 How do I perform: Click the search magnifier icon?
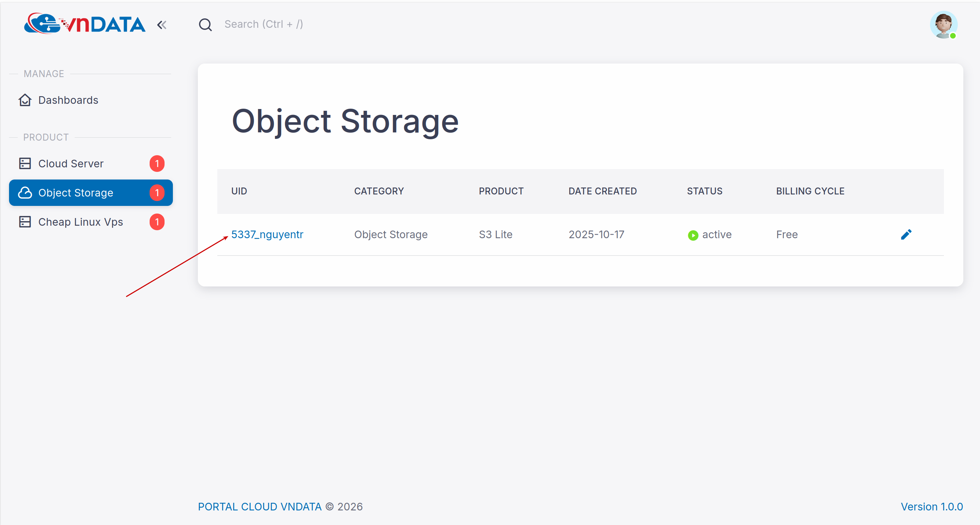click(206, 25)
